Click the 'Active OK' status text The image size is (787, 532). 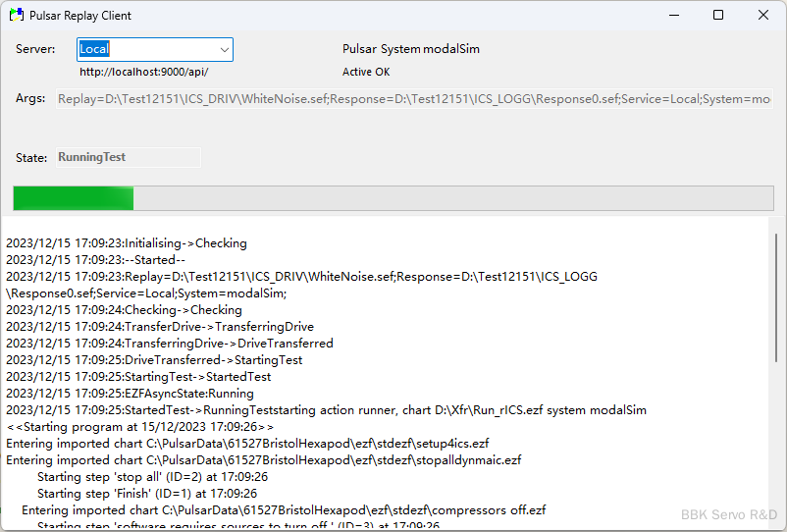click(x=365, y=72)
